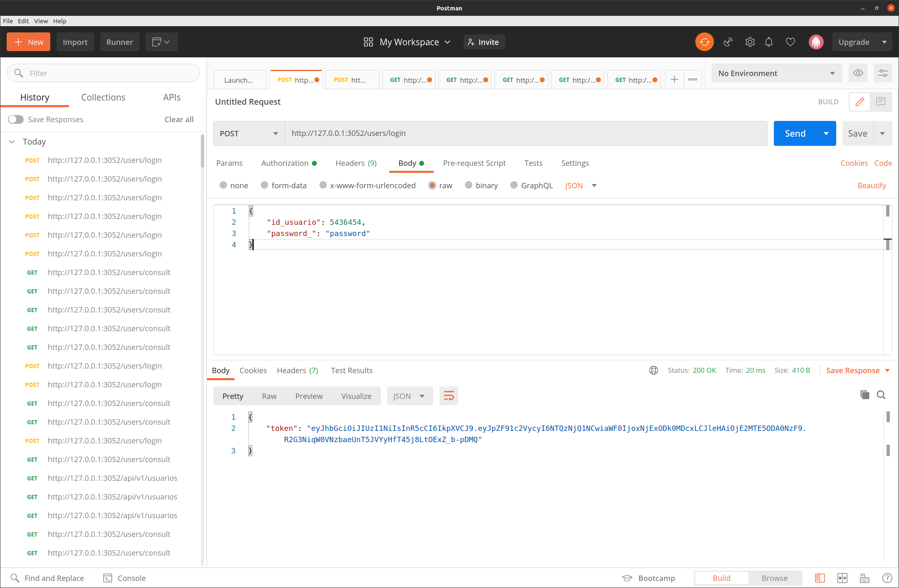Click the Import button
899x588 pixels.
[x=75, y=42]
